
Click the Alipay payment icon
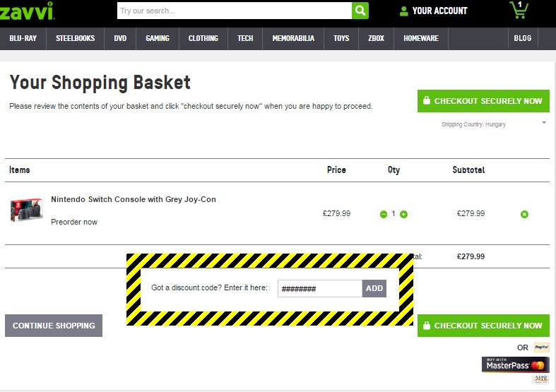point(541,379)
